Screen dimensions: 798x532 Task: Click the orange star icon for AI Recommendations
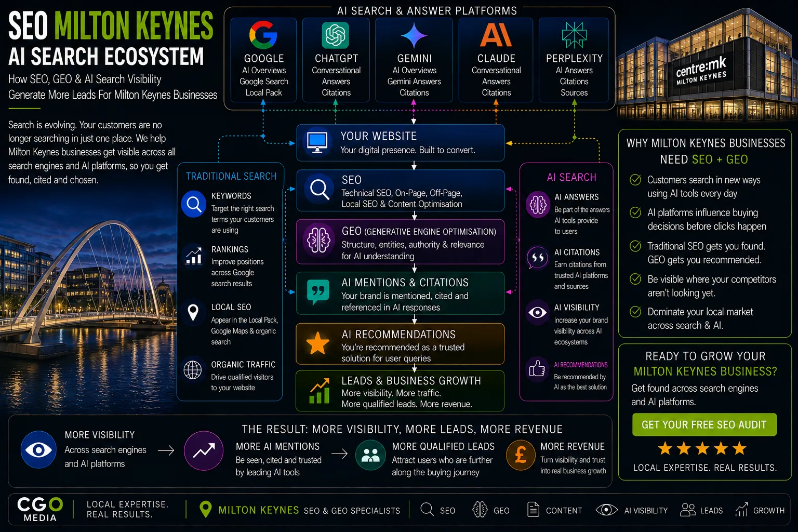(x=317, y=343)
